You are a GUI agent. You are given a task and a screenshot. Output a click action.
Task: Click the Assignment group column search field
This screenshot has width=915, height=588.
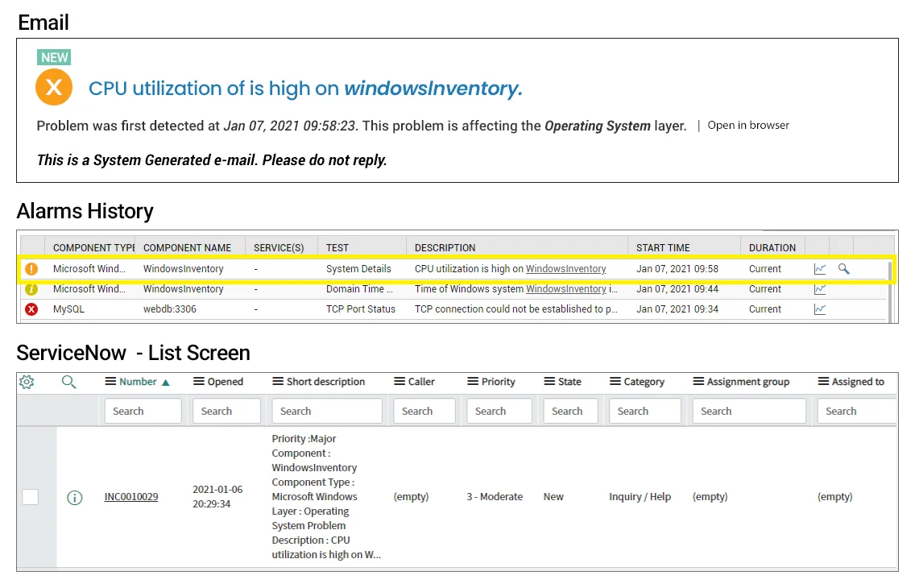point(749,412)
